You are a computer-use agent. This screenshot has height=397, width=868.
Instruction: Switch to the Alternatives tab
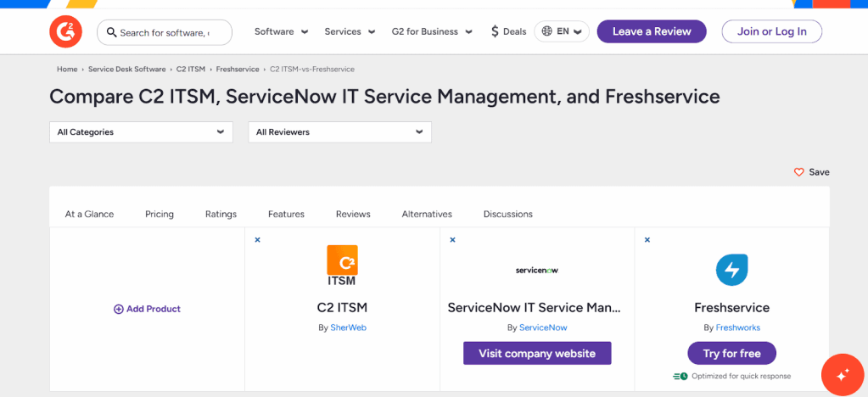tap(427, 215)
